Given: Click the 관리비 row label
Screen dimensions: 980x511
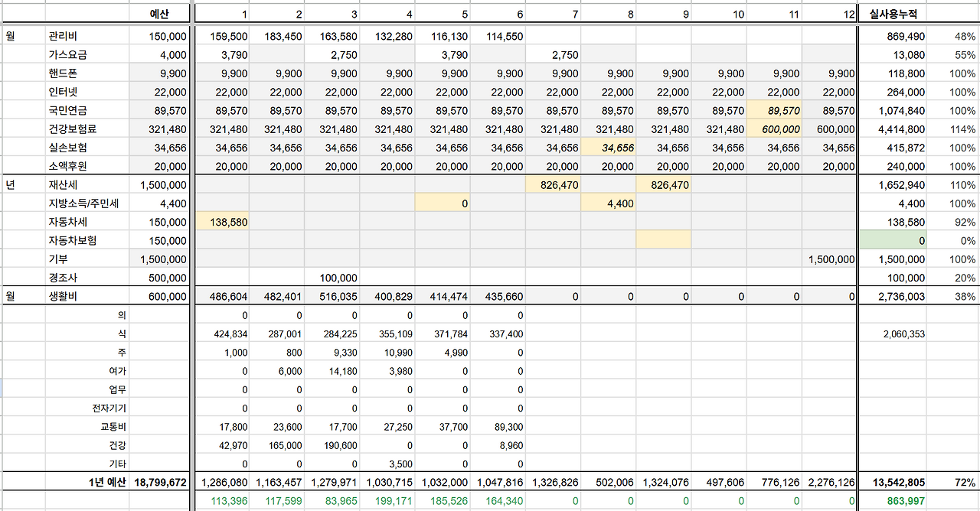Looking at the screenshot, I should point(61,36).
